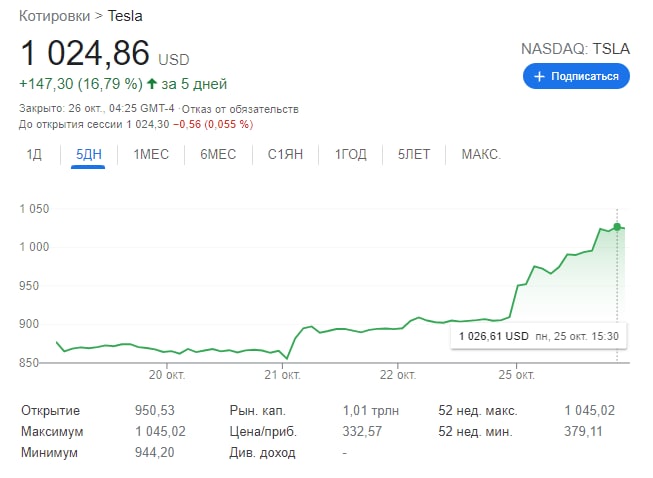This screenshot has width=653, height=478.
Task: Click the Минимум value 944,20
Action: tap(155, 452)
